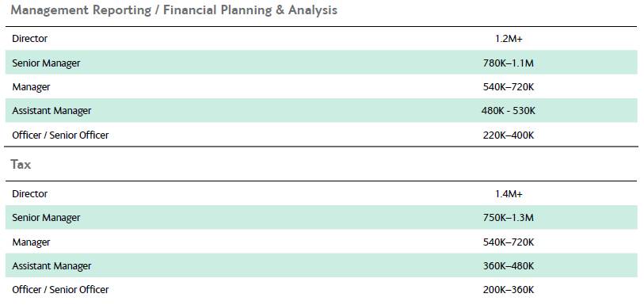Select Senior Manager row under Tax
The image size is (644, 305).
[321, 217]
